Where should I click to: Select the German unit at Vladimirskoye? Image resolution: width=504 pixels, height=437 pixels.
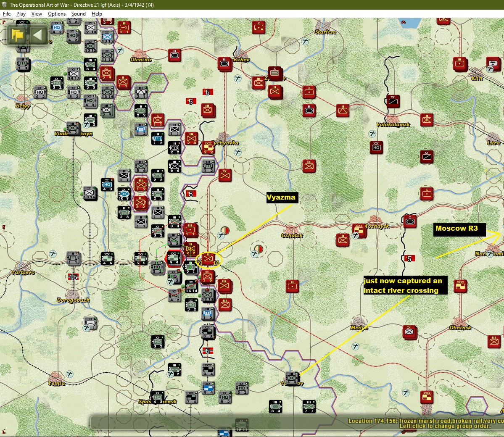click(x=73, y=128)
